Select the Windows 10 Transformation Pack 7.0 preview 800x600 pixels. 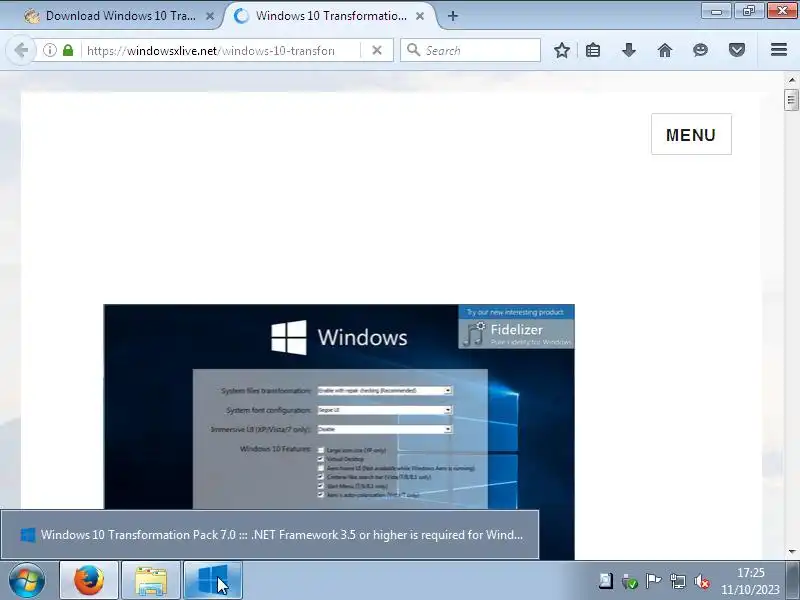coord(270,535)
